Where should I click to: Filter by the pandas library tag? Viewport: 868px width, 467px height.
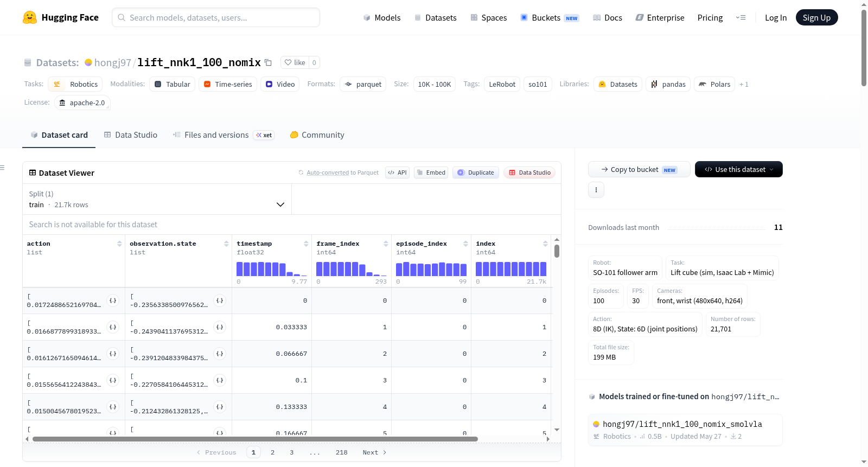coord(668,84)
